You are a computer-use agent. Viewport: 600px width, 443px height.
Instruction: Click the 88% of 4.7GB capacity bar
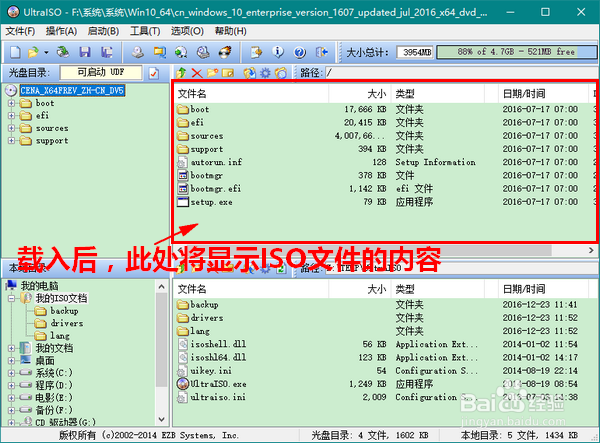pyautogui.click(x=517, y=52)
